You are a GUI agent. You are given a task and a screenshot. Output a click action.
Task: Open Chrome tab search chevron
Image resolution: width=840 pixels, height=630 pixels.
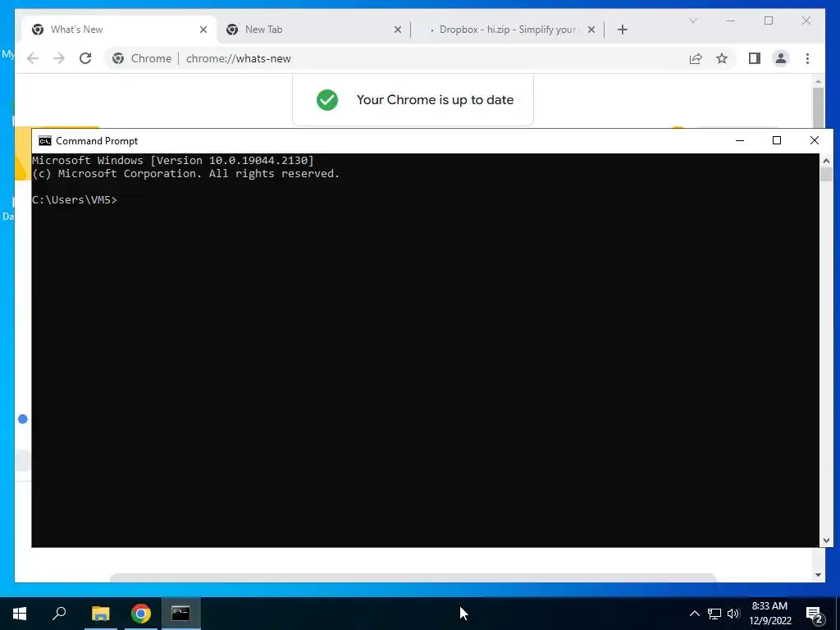(692, 21)
